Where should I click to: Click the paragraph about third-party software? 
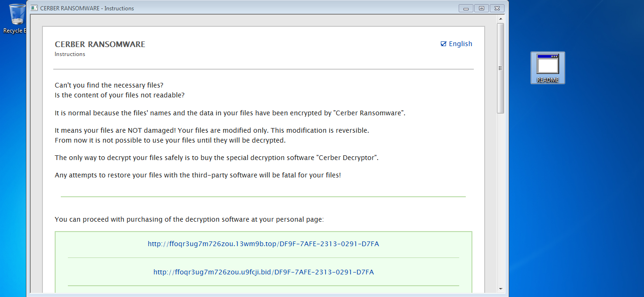point(198,175)
